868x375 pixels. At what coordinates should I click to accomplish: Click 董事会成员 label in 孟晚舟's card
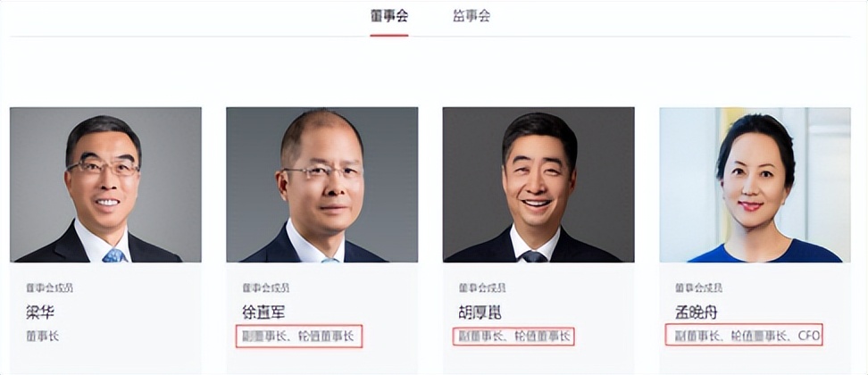pos(698,287)
